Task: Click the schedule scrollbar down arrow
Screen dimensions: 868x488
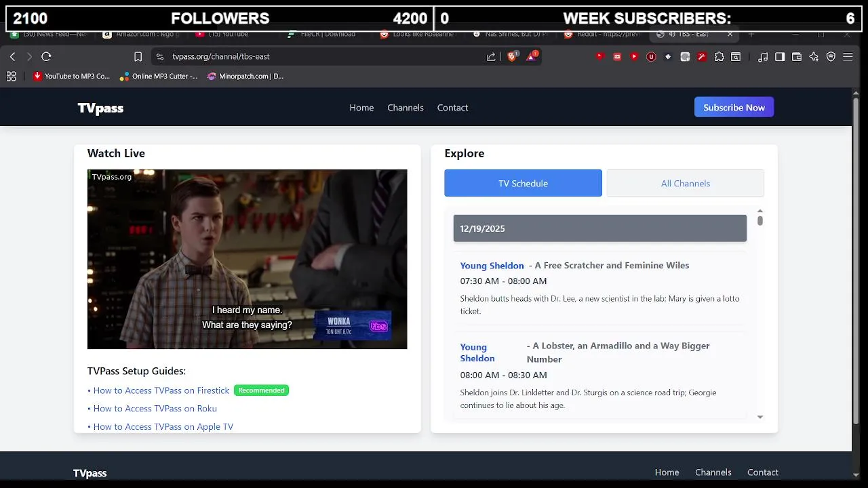Action: click(x=760, y=417)
